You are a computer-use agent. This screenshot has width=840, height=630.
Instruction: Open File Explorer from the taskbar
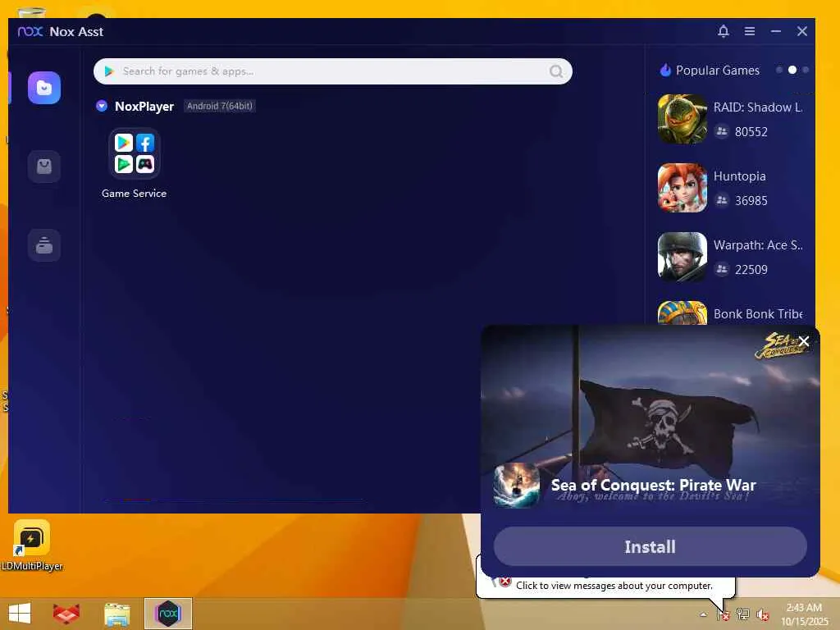pos(117,614)
